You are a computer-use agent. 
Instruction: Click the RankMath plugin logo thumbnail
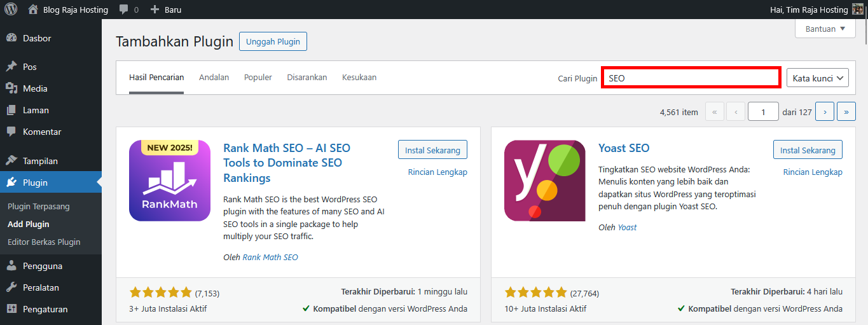[170, 181]
